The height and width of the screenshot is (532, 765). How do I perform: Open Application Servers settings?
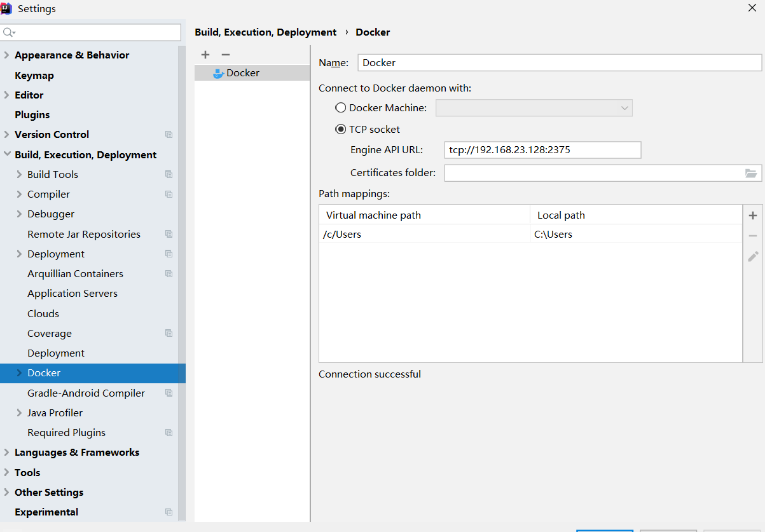point(72,293)
